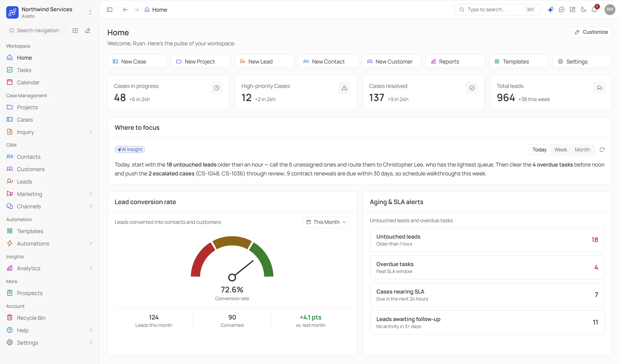This screenshot has height=364, width=620.
Task: Go to Leads in the sidebar
Action: click(49, 182)
